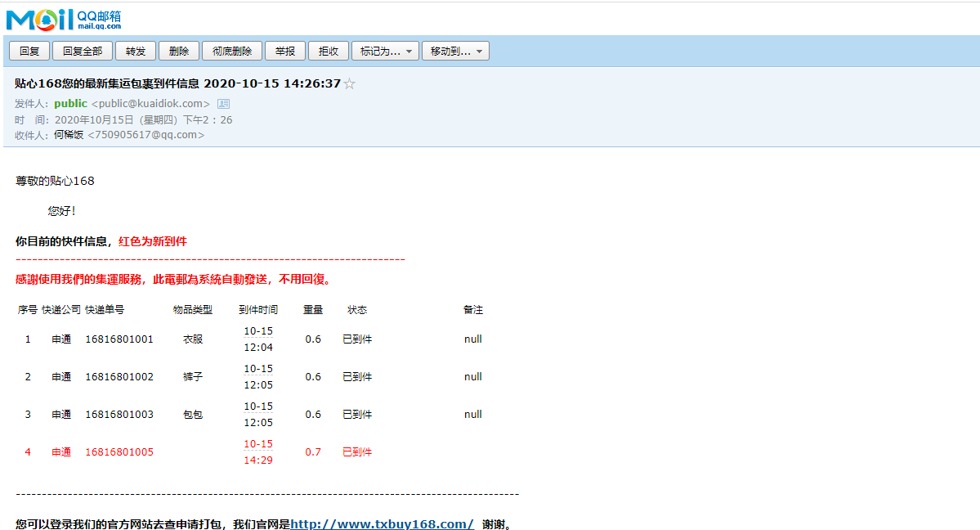Open the sender's contact card icon
This screenshot has width=980, height=530.
223,104
